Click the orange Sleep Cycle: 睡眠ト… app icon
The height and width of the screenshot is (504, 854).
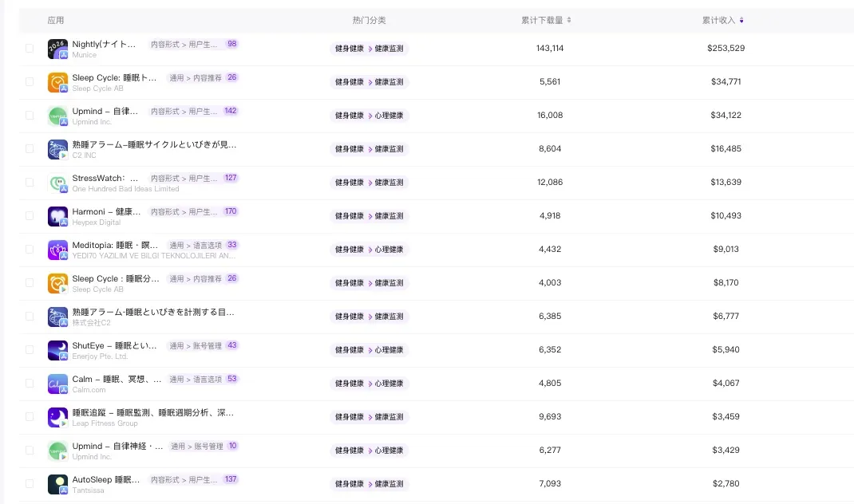[57, 82]
